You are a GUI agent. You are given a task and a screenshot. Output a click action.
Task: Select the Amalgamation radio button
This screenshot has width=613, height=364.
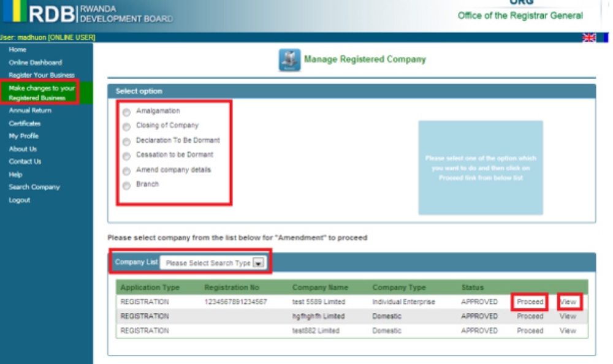[127, 112]
